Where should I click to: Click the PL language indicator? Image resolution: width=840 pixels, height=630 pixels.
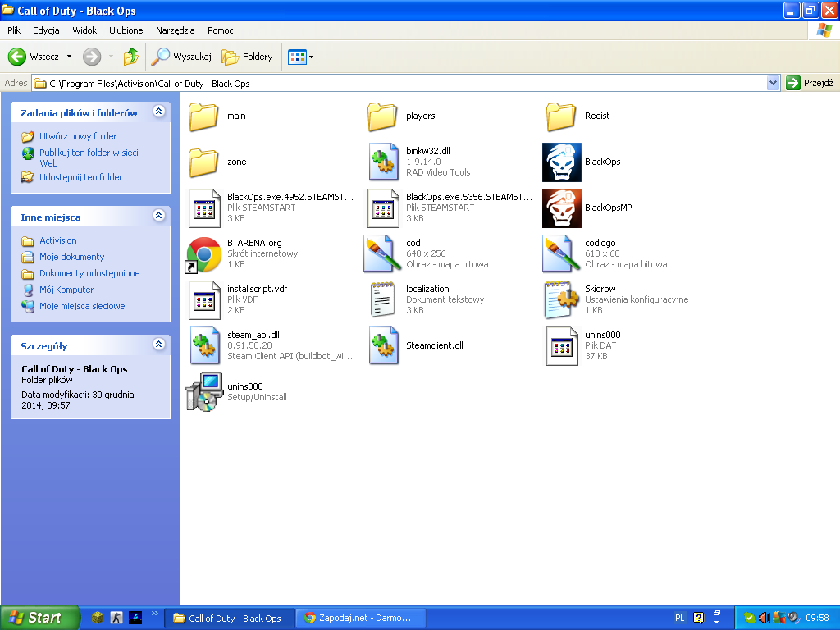pyautogui.click(x=679, y=618)
